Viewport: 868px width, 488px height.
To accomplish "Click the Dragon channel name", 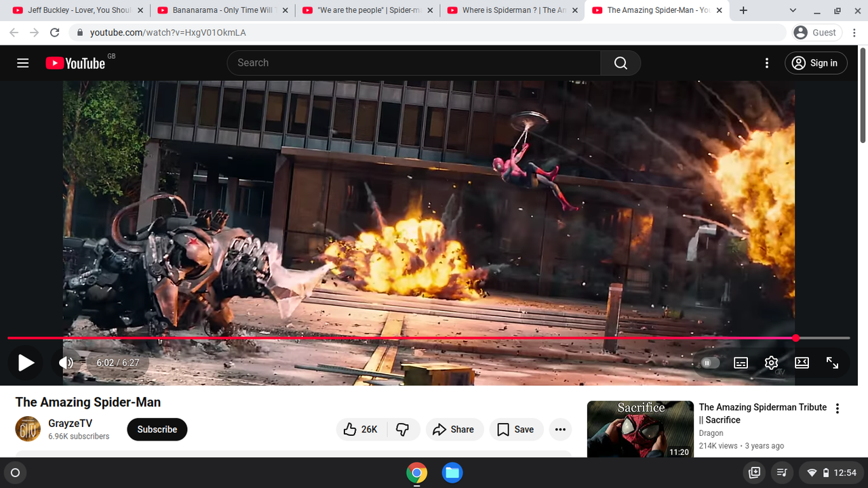I will click(711, 433).
